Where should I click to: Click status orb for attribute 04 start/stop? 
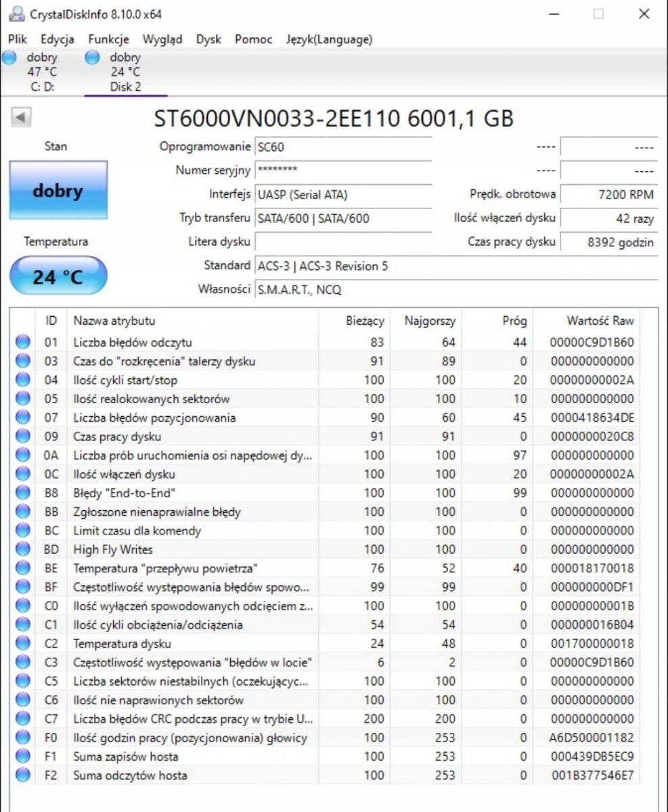(23, 380)
